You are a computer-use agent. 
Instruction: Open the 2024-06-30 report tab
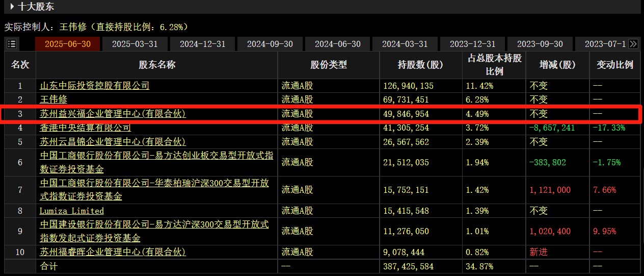point(338,44)
